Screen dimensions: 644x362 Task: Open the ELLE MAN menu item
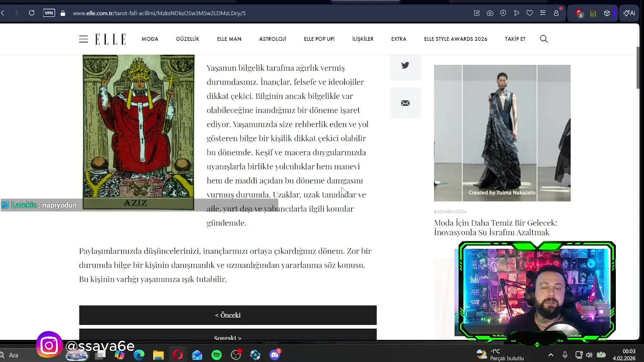coord(229,39)
